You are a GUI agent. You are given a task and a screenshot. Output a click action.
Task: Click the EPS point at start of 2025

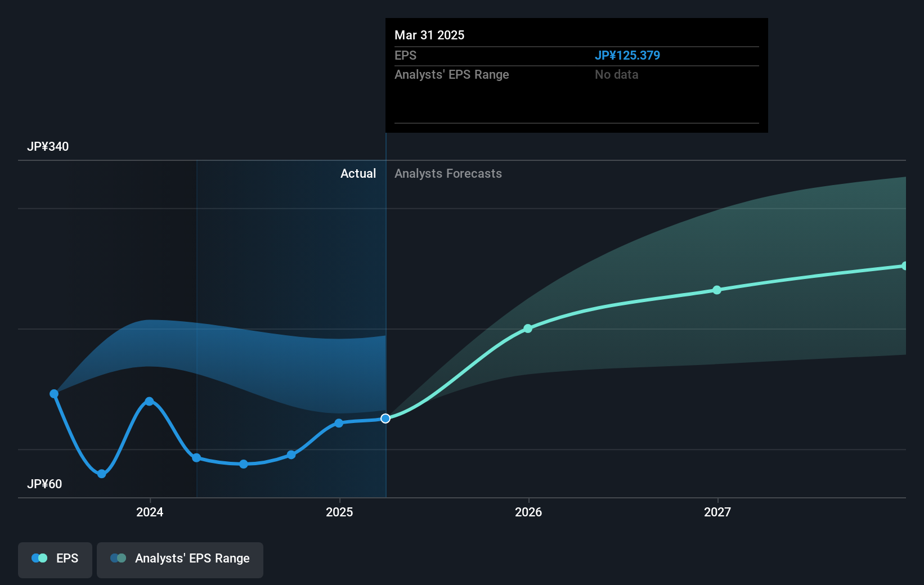pyautogui.click(x=339, y=423)
